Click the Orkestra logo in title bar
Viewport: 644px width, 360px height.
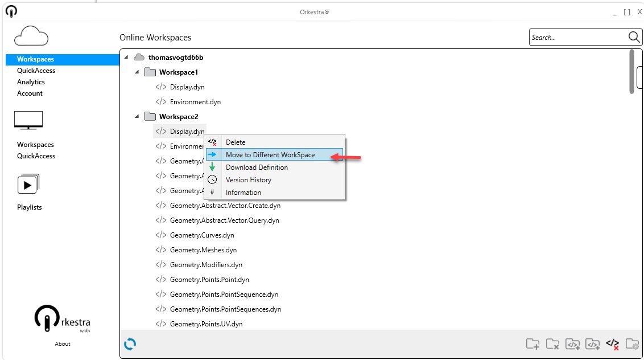[x=11, y=11]
